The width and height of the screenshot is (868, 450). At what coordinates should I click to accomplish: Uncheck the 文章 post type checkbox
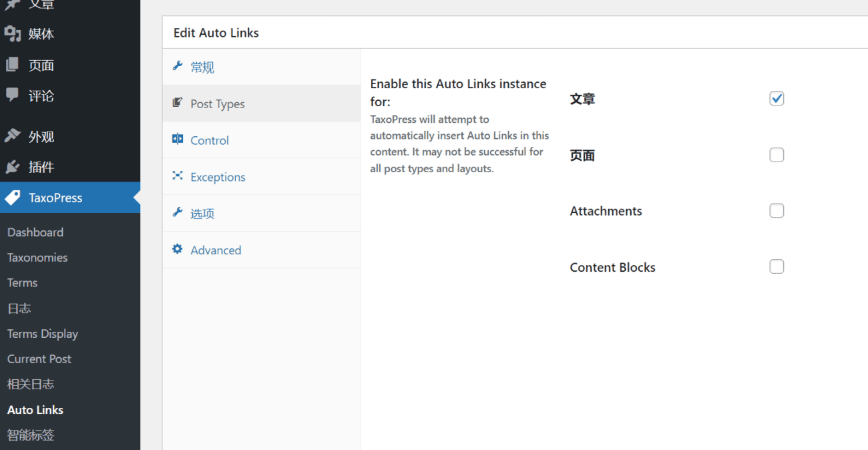pos(777,99)
